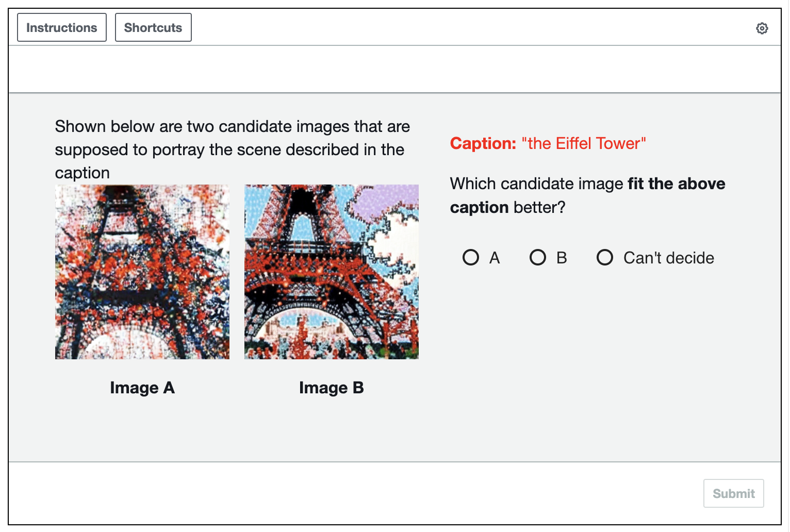This screenshot has width=790, height=532.
Task: Open the Shortcuts panel
Action: point(153,27)
